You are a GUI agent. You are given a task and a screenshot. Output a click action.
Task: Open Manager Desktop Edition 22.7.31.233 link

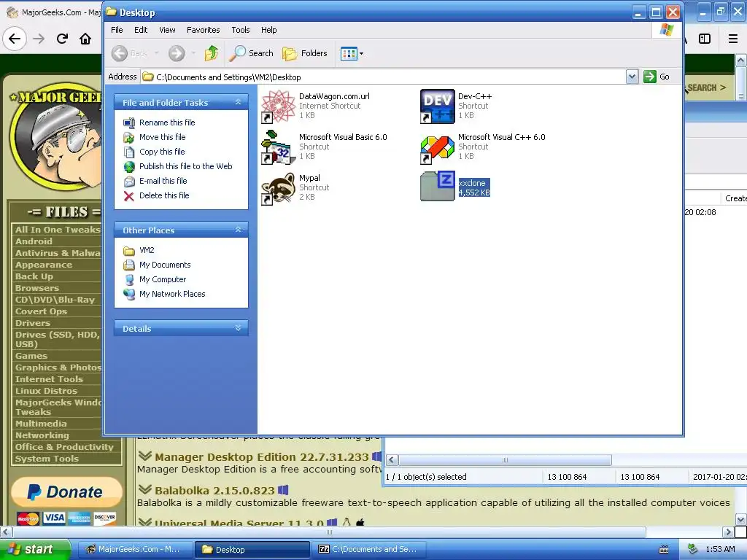[x=262, y=457]
